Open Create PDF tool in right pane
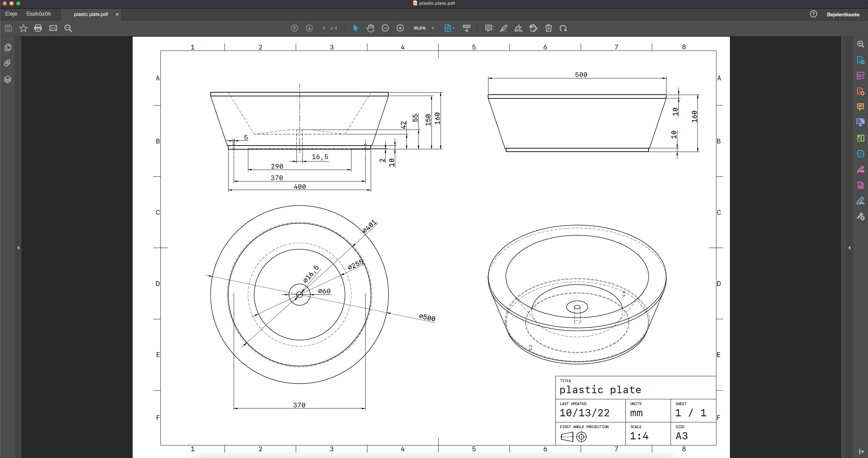868x458 pixels. pyautogui.click(x=861, y=91)
